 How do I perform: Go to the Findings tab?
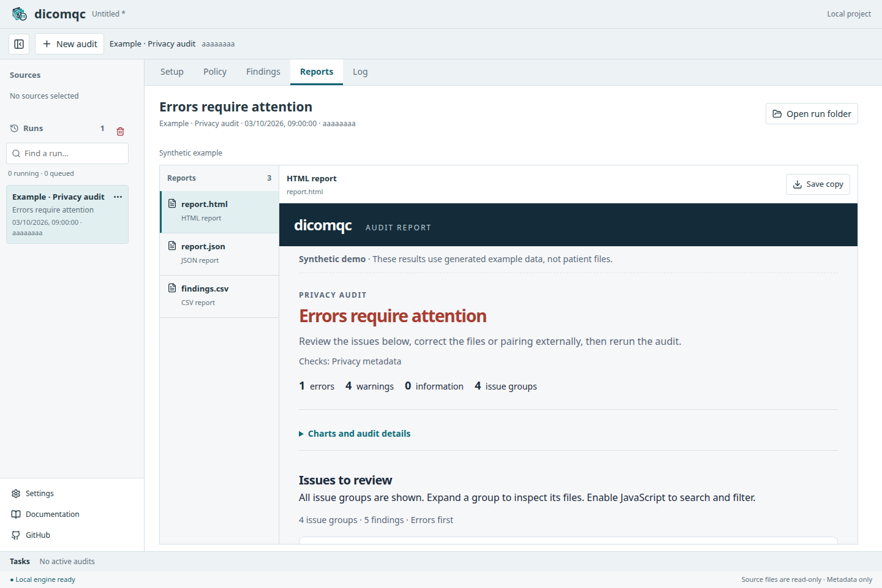[263, 72]
